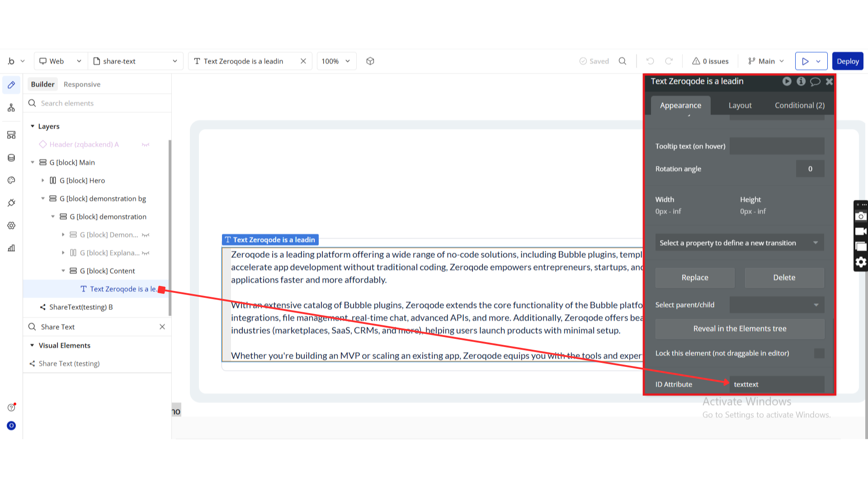Click Reveal in the Elements tree button
Viewport: 868px width, 488px height.
click(740, 328)
